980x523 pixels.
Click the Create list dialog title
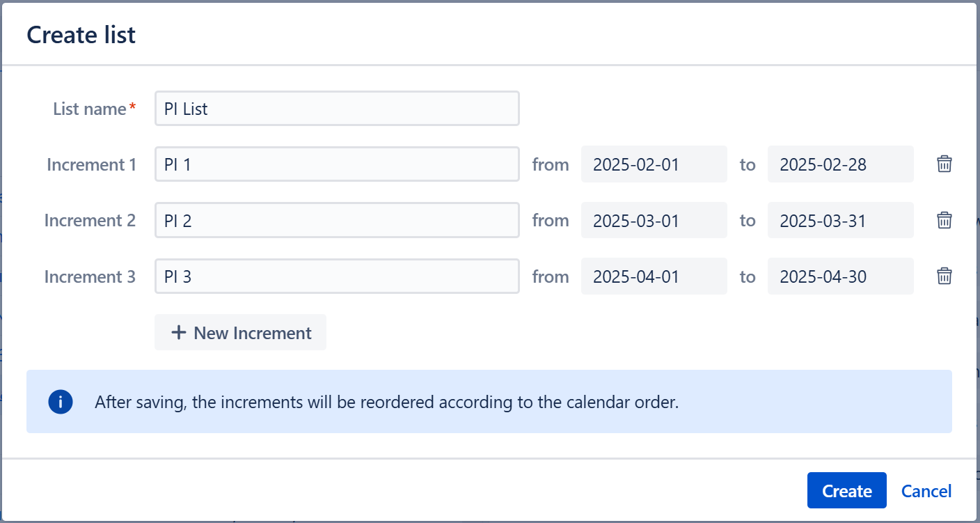pyautogui.click(x=81, y=35)
